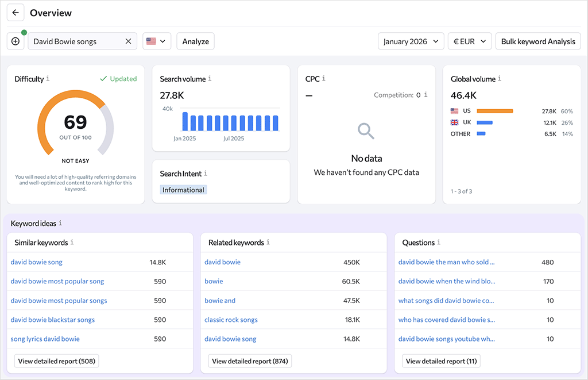Open the 'david bowie blackstar songs' keyword link
The height and width of the screenshot is (380, 588).
coord(53,320)
